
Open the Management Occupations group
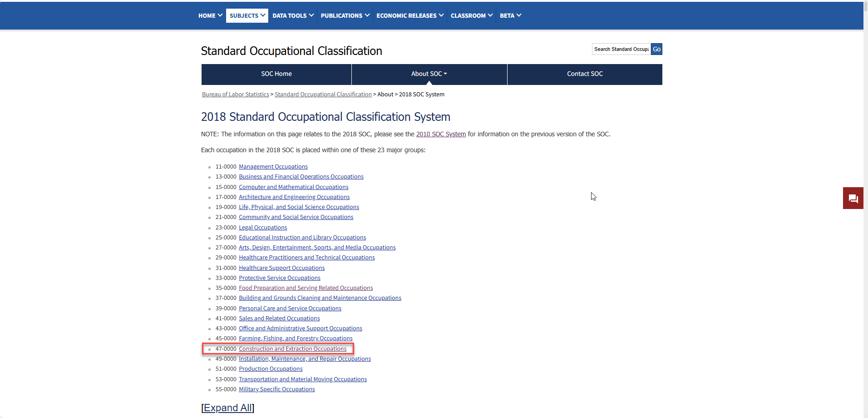[x=273, y=166]
